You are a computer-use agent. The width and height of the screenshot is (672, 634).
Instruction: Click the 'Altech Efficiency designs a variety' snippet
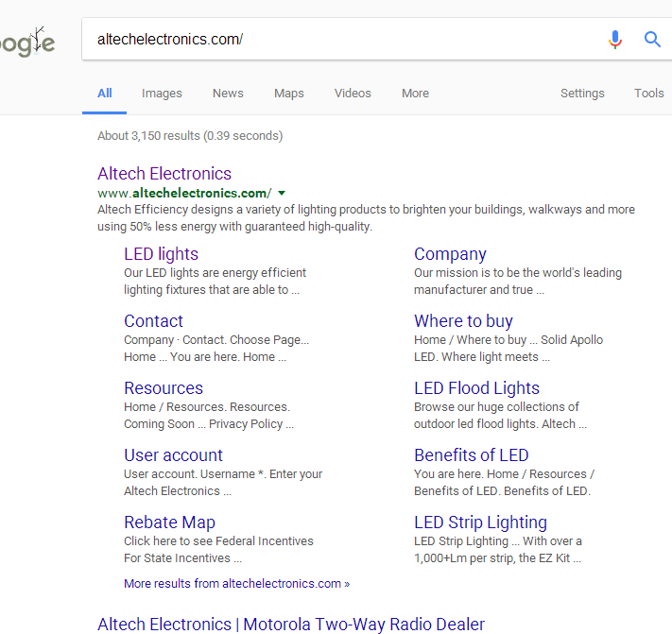point(366,217)
